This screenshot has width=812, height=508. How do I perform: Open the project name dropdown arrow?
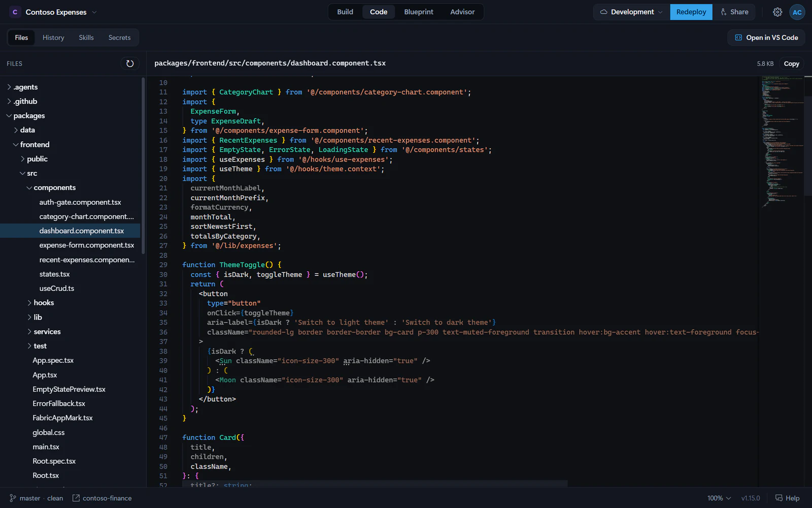pos(94,12)
